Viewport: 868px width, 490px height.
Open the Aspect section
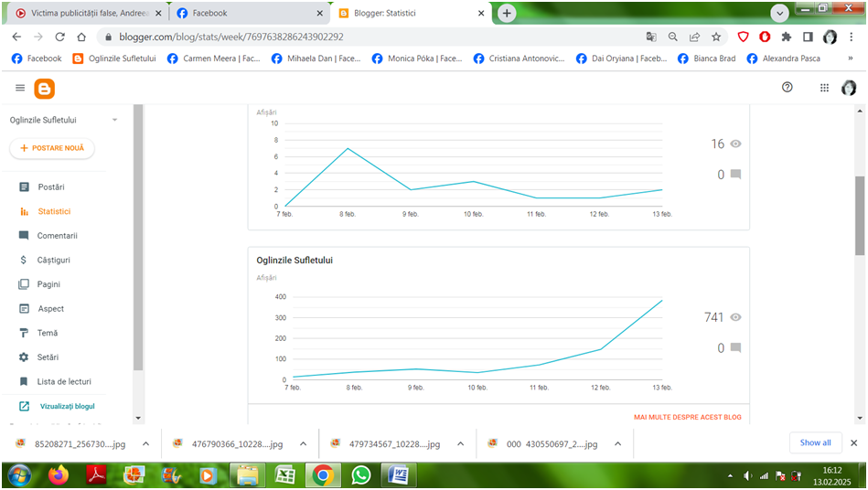(50, 309)
